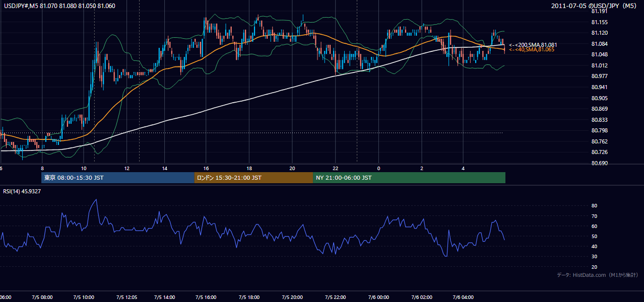Click price axis value 80.977
This screenshot has height=302, width=644.
(599, 76)
